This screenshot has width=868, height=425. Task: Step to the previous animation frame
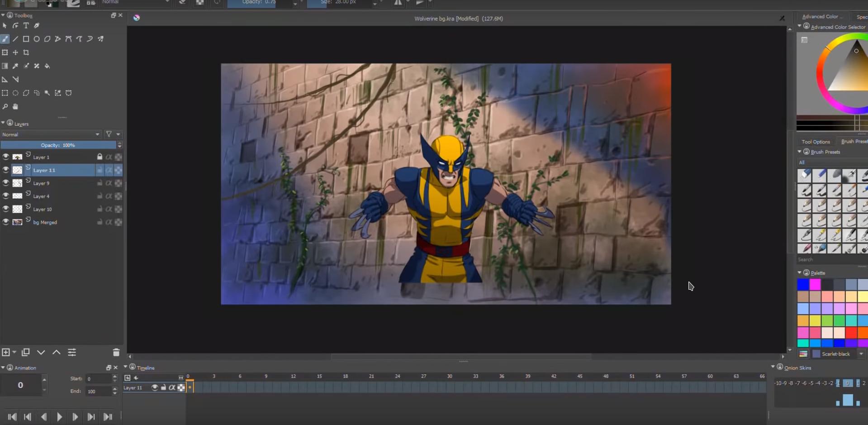pos(43,417)
